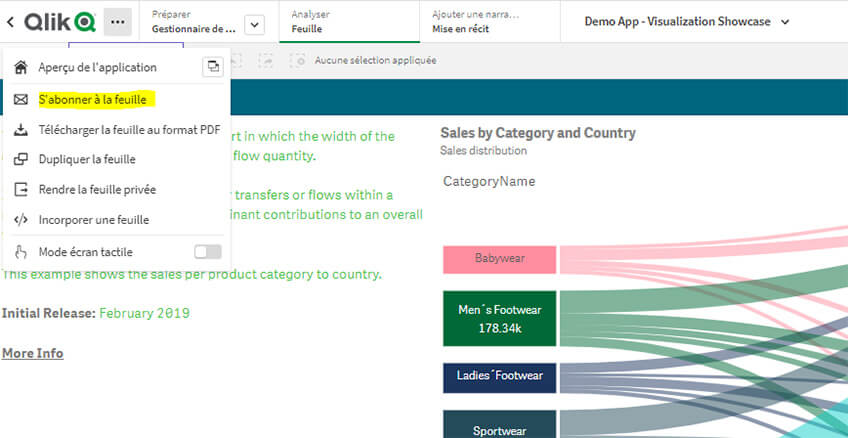Screen dimensions: 848x438
Task: Expand the Préparer dropdown arrow
Action: tap(255, 25)
